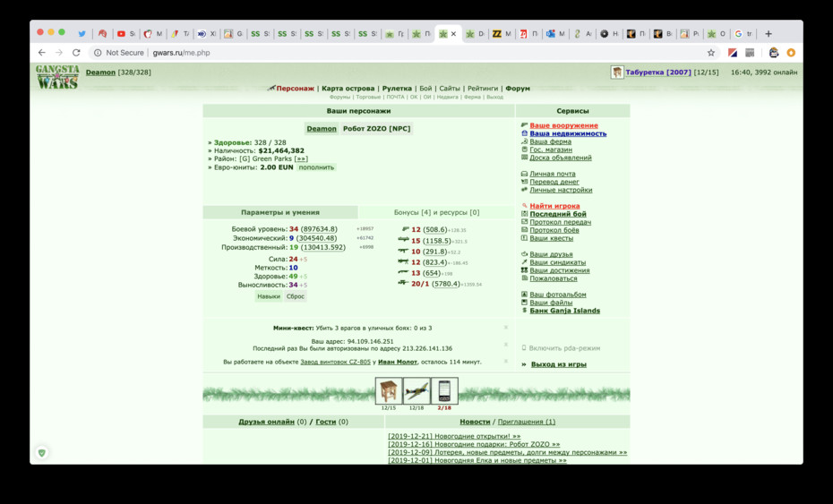Open the Green Parks district [»»] link
This screenshot has width=833, height=504.
pyautogui.click(x=301, y=158)
